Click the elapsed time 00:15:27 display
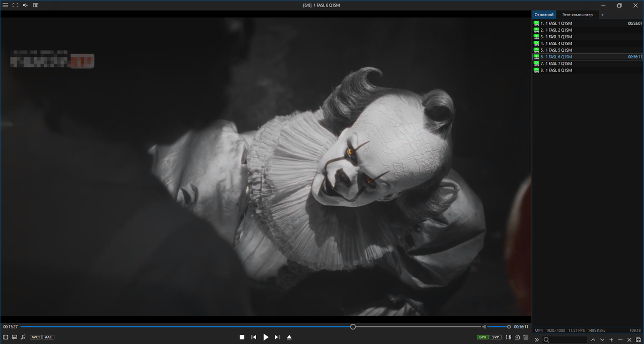This screenshot has height=344, width=644. pos(11,327)
